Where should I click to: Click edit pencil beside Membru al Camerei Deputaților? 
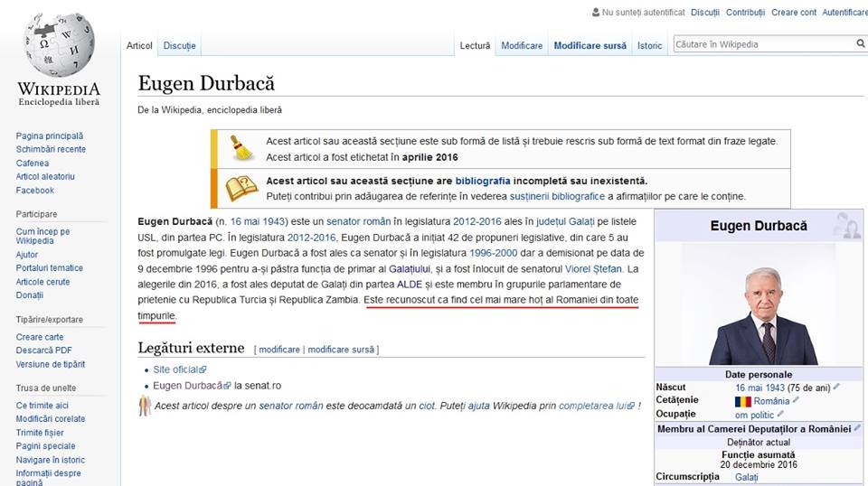857,427
